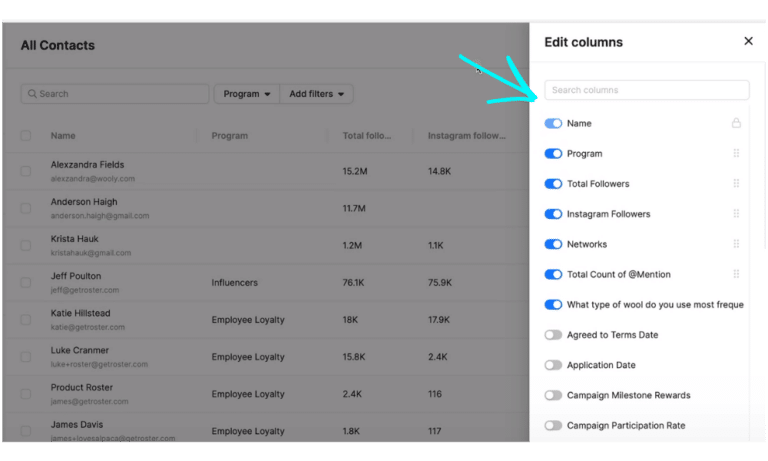Select all contacts with header checkbox
Image resolution: width=768 pixels, height=461 pixels.
(x=26, y=136)
